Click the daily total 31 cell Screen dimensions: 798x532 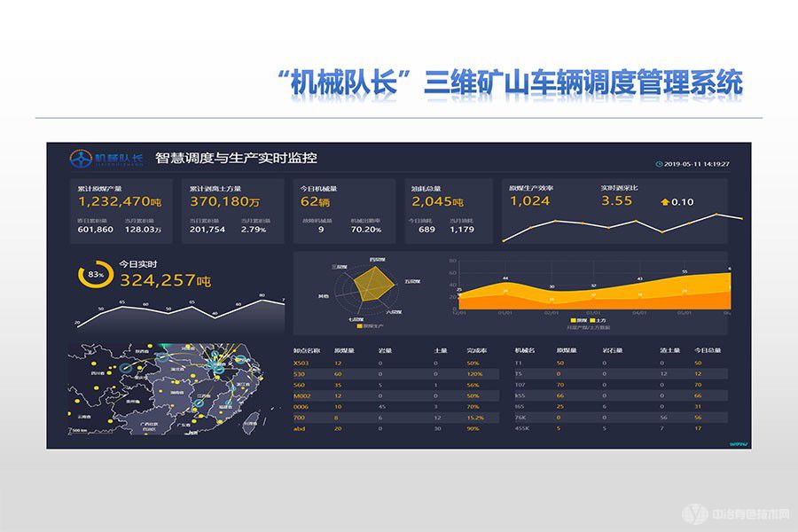point(698,407)
